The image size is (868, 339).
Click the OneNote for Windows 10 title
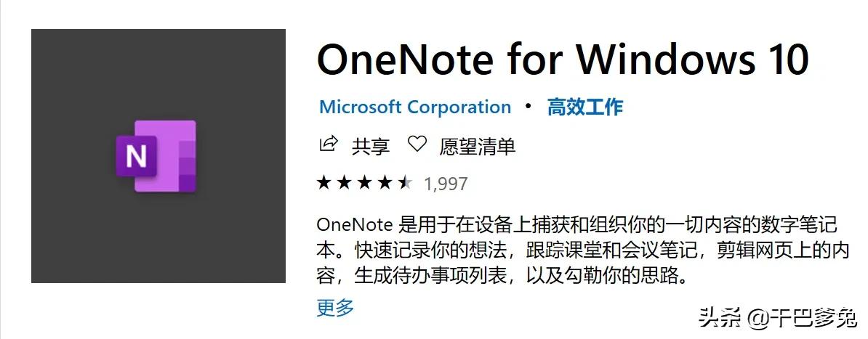click(x=562, y=58)
